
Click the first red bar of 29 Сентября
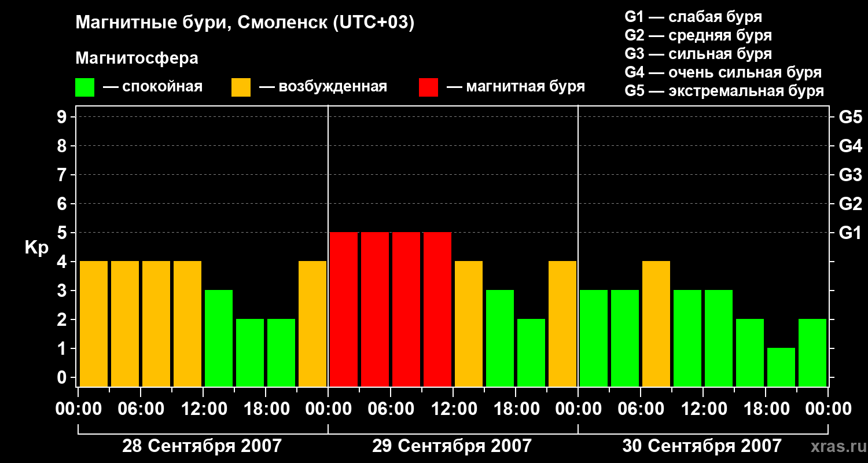(x=344, y=309)
